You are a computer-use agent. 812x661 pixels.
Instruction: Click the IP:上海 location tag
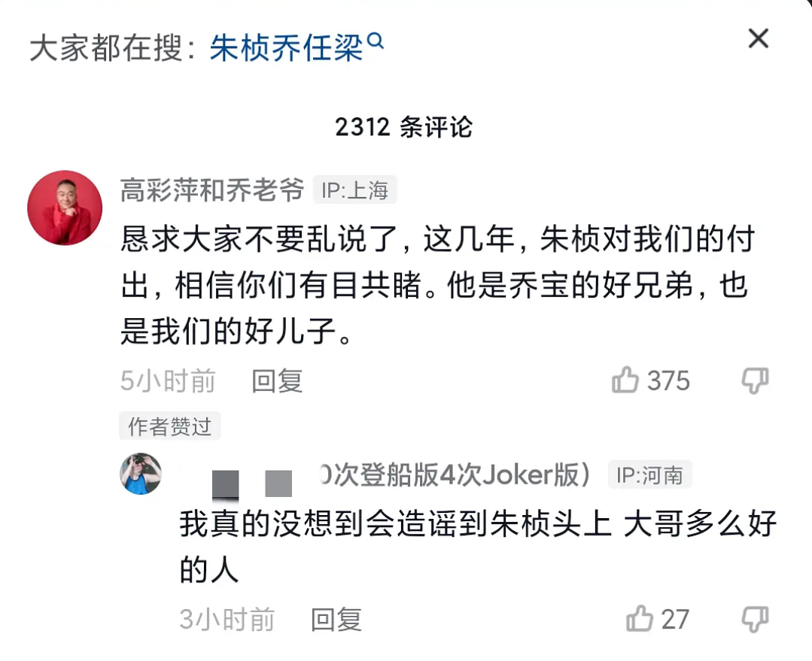(x=354, y=191)
